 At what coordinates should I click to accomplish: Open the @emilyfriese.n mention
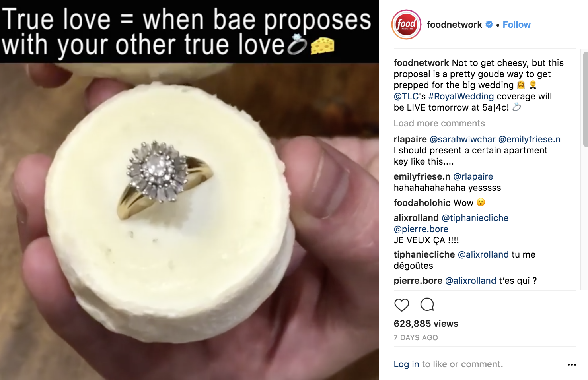pyautogui.click(x=530, y=139)
